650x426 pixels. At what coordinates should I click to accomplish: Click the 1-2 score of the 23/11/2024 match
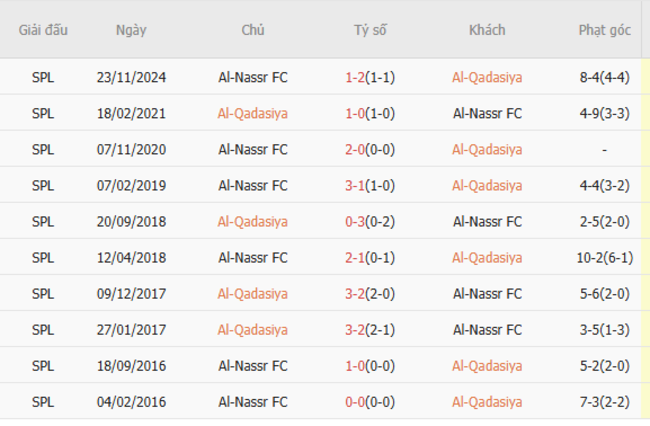click(355, 77)
